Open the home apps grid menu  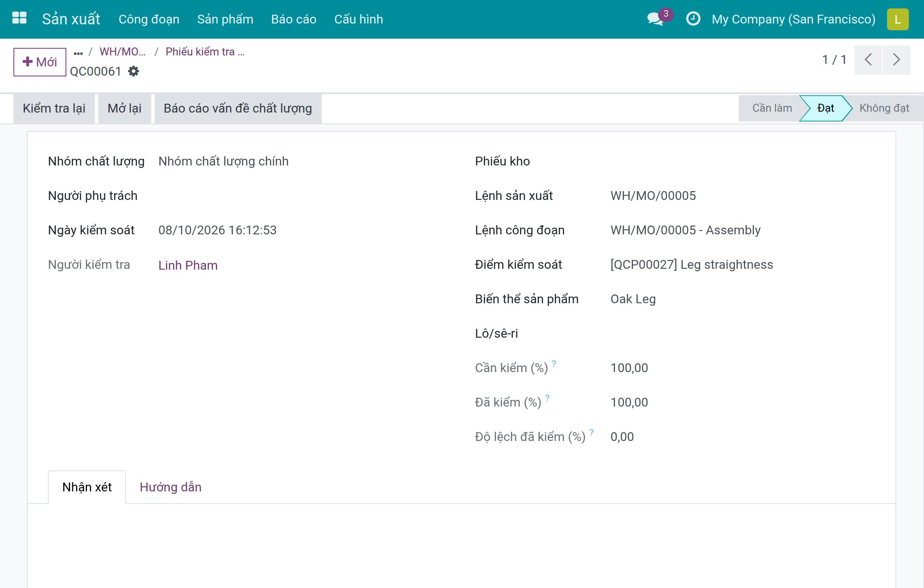pyautogui.click(x=19, y=19)
